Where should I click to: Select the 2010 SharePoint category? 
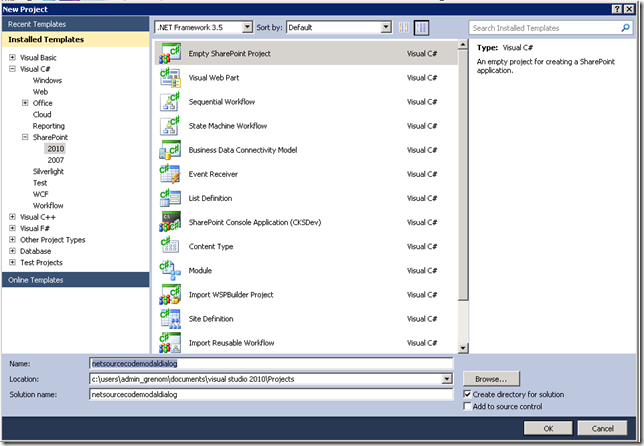(x=55, y=149)
